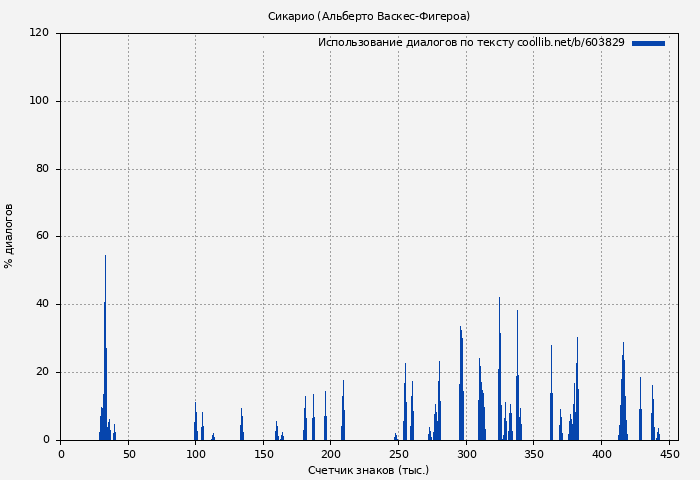Click the x-axis tick label 350
Screen dimensions: 700x480
(x=534, y=454)
